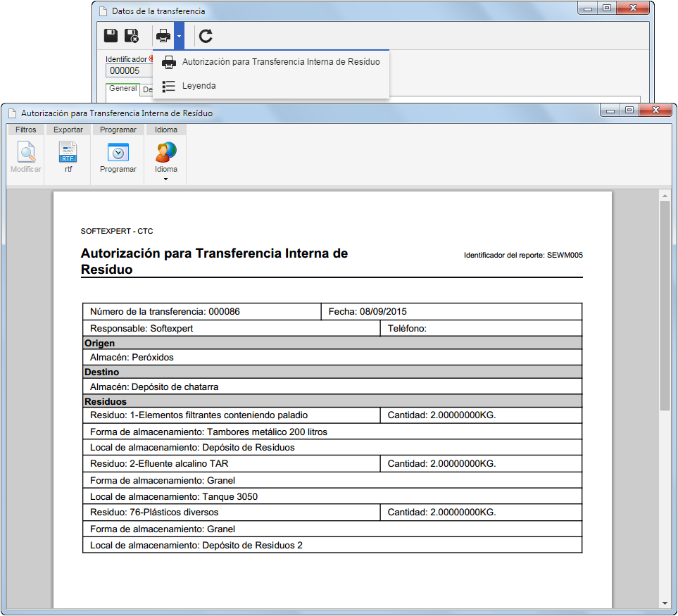
Task: Open Programar clock scheduling icon
Action: (x=118, y=152)
